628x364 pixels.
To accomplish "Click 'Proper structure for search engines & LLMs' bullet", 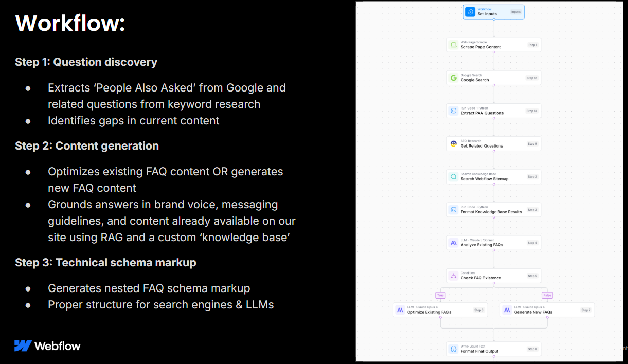I will tap(161, 305).
